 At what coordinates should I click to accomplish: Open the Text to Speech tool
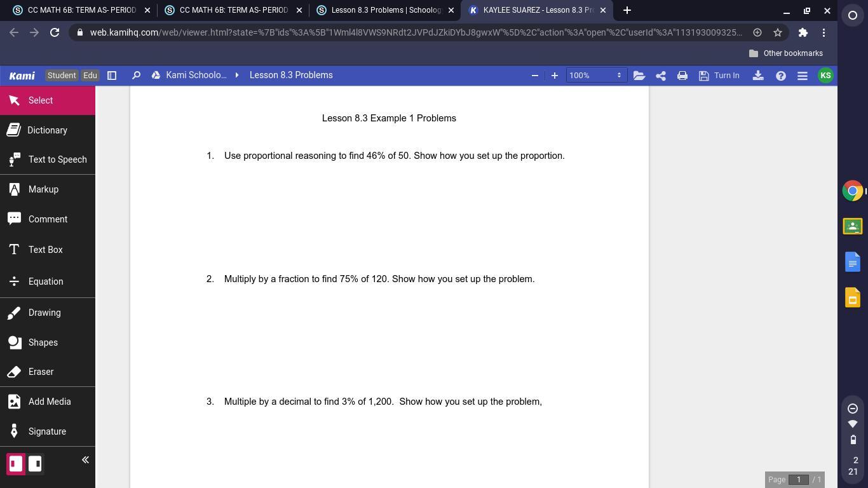pos(47,159)
